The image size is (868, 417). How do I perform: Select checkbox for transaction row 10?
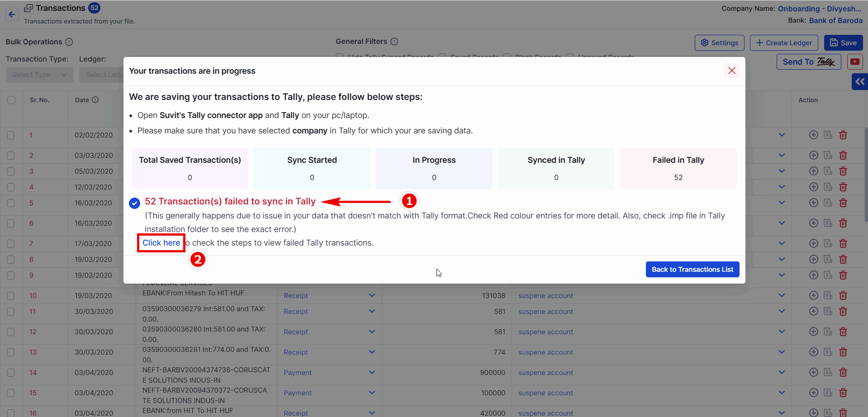click(11, 296)
